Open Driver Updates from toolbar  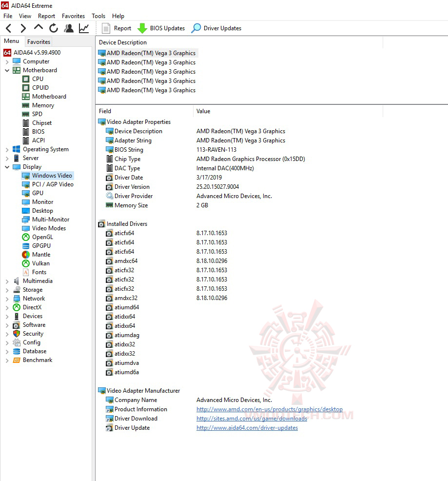tap(216, 28)
